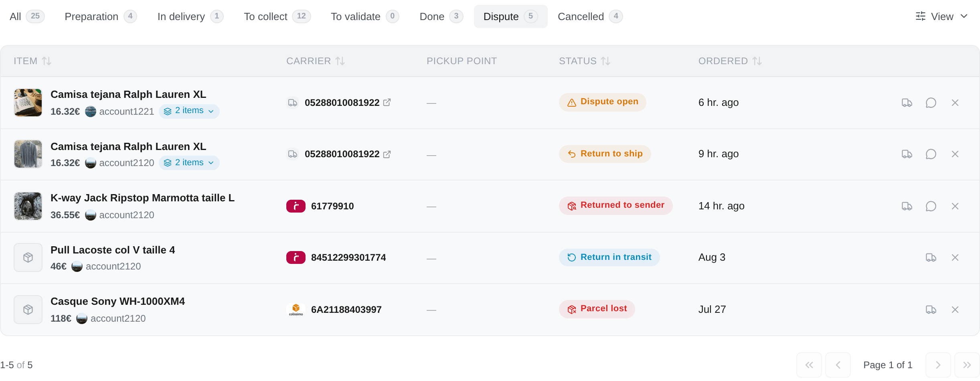Screen dimensions: 980x381
Task: Sort the table by Item
Action: (x=32, y=61)
